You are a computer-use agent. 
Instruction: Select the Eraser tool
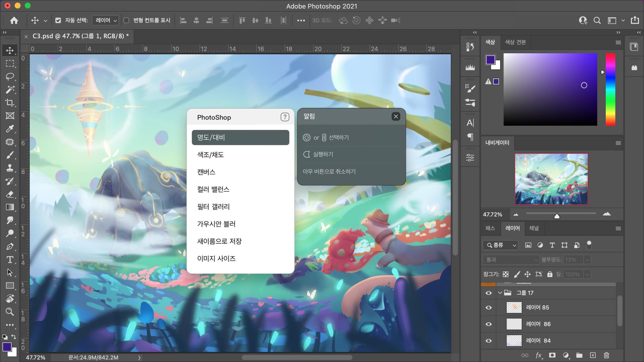click(10, 194)
